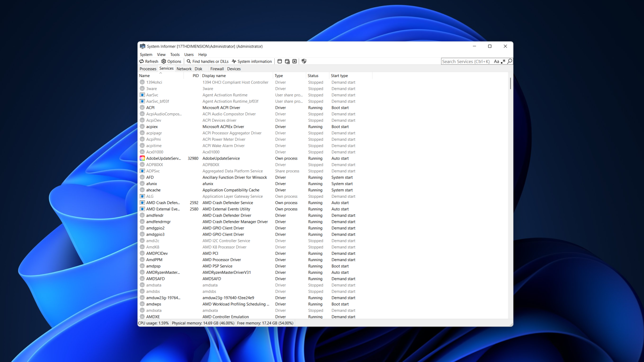
Task: Switch to the Processes tab
Action: tap(148, 69)
